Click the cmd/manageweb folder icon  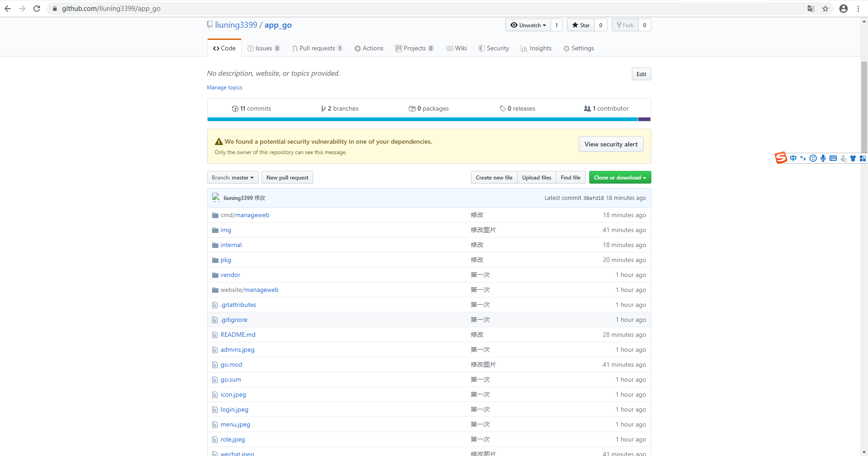point(215,215)
